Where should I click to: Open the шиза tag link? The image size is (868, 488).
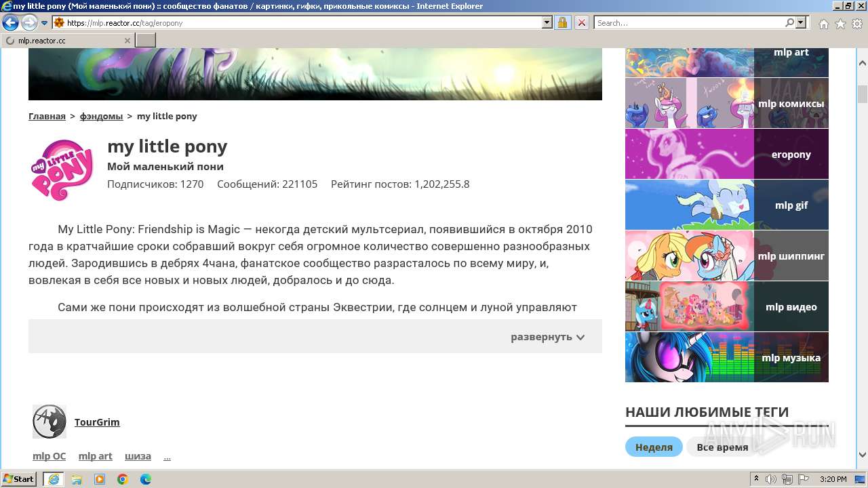(138, 456)
